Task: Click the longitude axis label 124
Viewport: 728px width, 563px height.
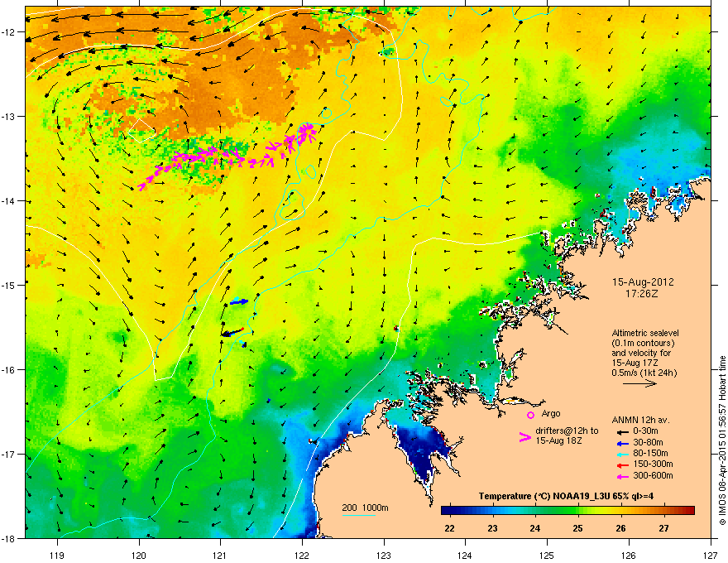Action: click(465, 555)
